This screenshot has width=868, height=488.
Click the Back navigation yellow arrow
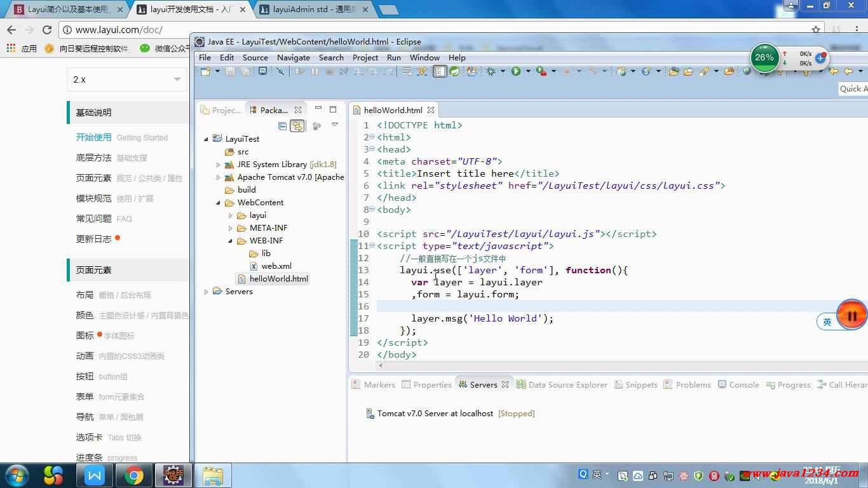[x=849, y=71]
